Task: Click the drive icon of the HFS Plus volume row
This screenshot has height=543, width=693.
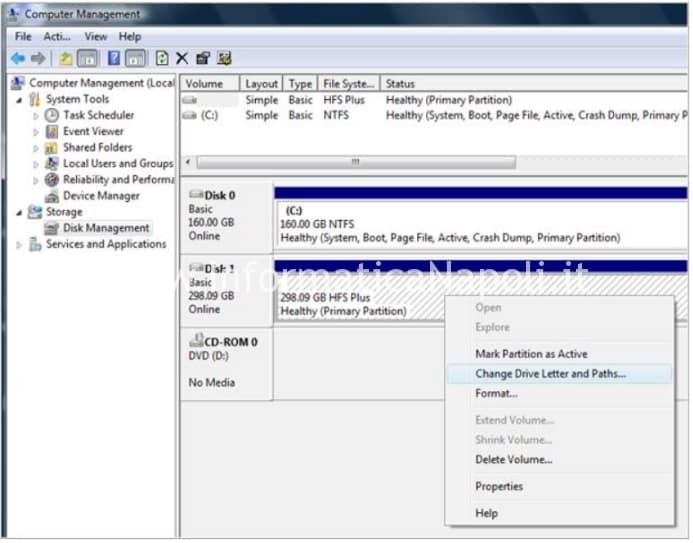Action: pyautogui.click(x=190, y=100)
